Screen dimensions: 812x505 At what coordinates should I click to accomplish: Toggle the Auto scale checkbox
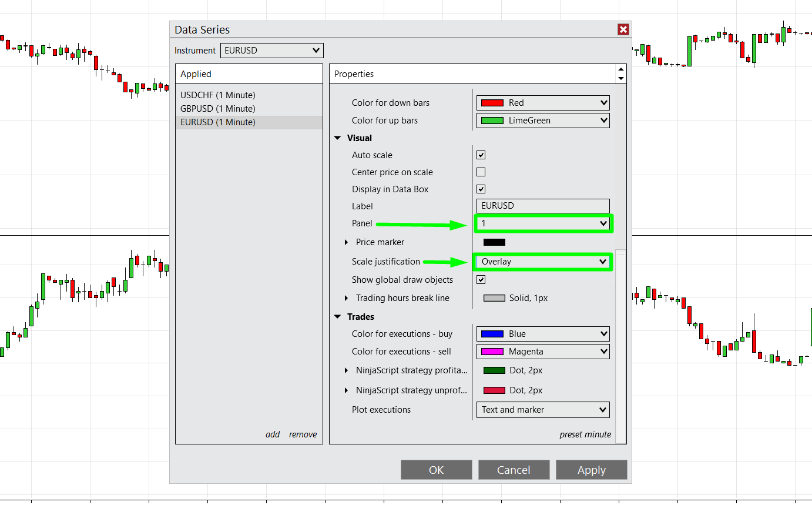(x=481, y=155)
